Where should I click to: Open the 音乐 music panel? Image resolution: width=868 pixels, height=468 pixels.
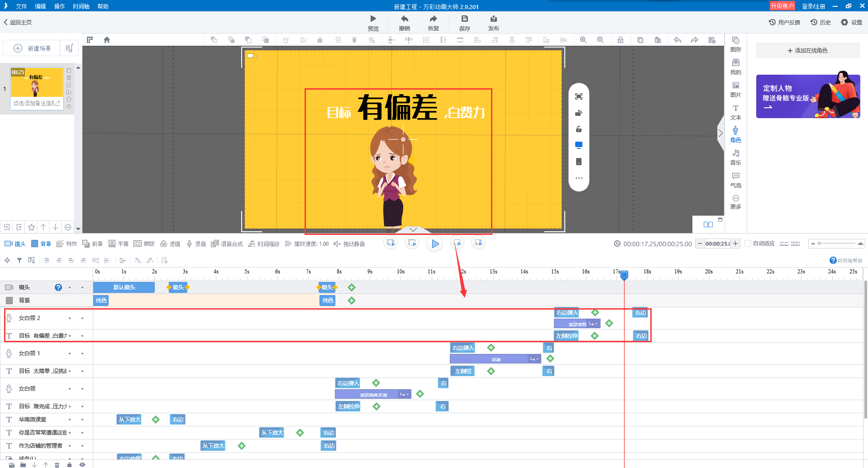tap(736, 157)
